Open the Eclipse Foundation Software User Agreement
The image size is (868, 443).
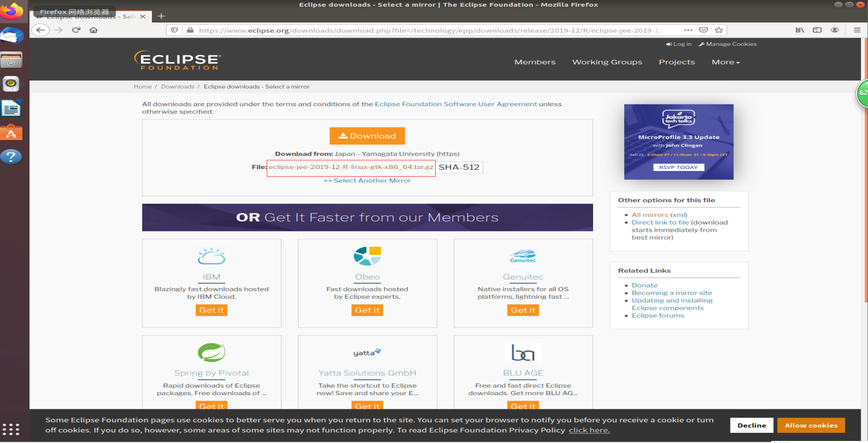[x=456, y=104]
